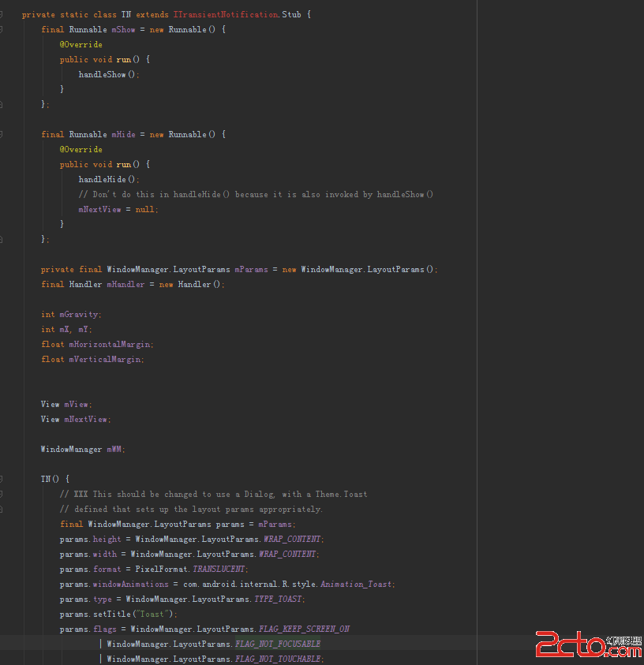Image resolution: width=644 pixels, height=665 pixels.
Task: Click the params.width assignment's WRAP_CONTENT constant
Action: coord(287,554)
